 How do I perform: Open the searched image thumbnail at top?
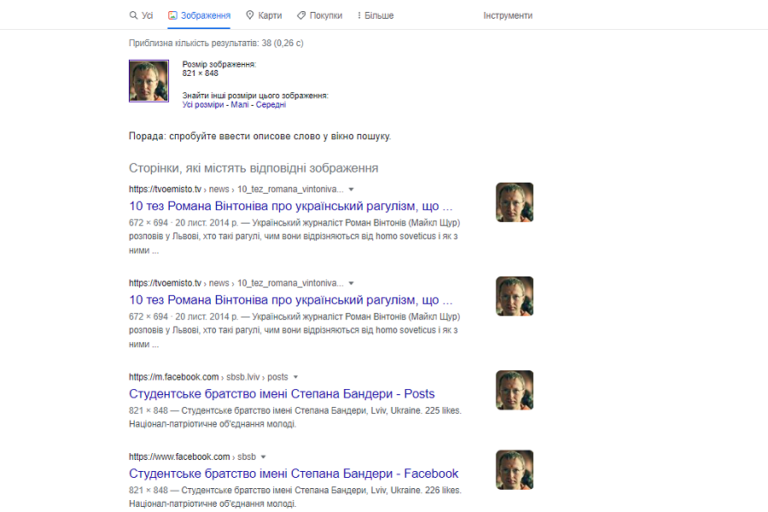(x=149, y=81)
